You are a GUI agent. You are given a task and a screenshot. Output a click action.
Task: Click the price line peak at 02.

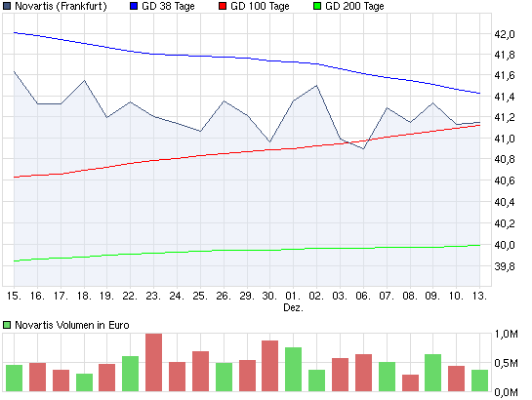click(316, 86)
